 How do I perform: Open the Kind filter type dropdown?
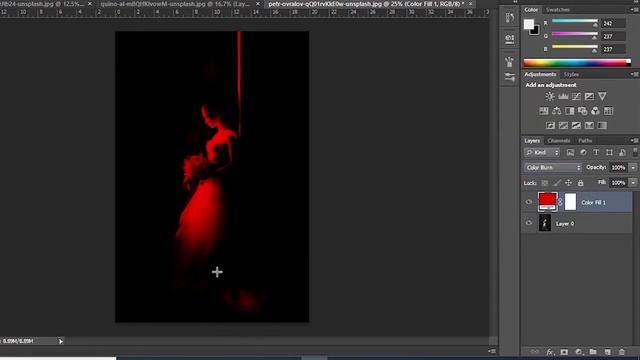pos(542,152)
